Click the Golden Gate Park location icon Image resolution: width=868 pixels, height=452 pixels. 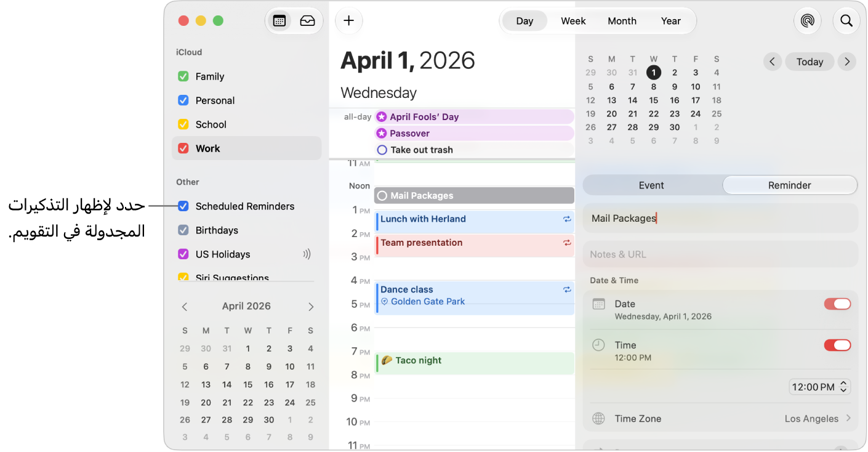click(x=385, y=302)
